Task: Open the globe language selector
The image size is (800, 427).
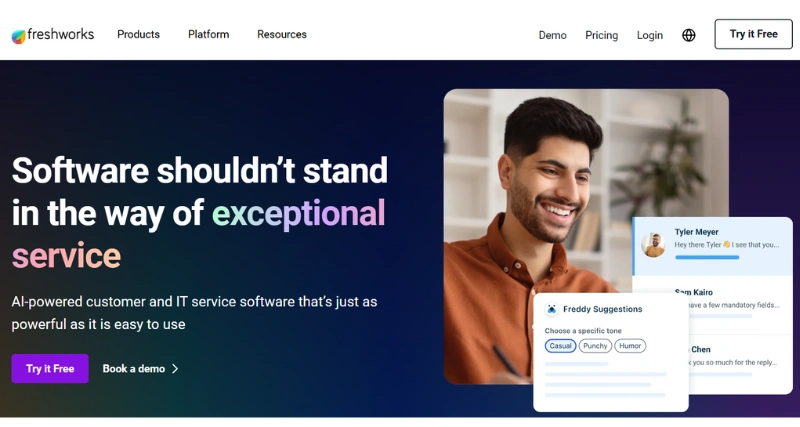Action: [x=689, y=35]
